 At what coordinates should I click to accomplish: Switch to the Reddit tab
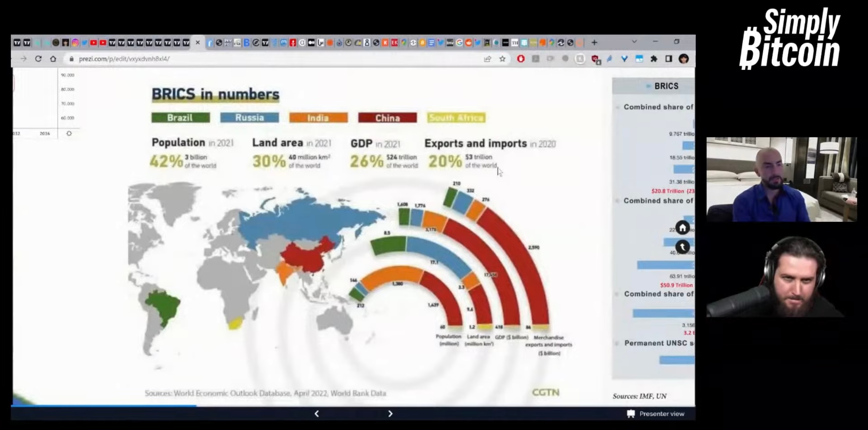pos(468,43)
